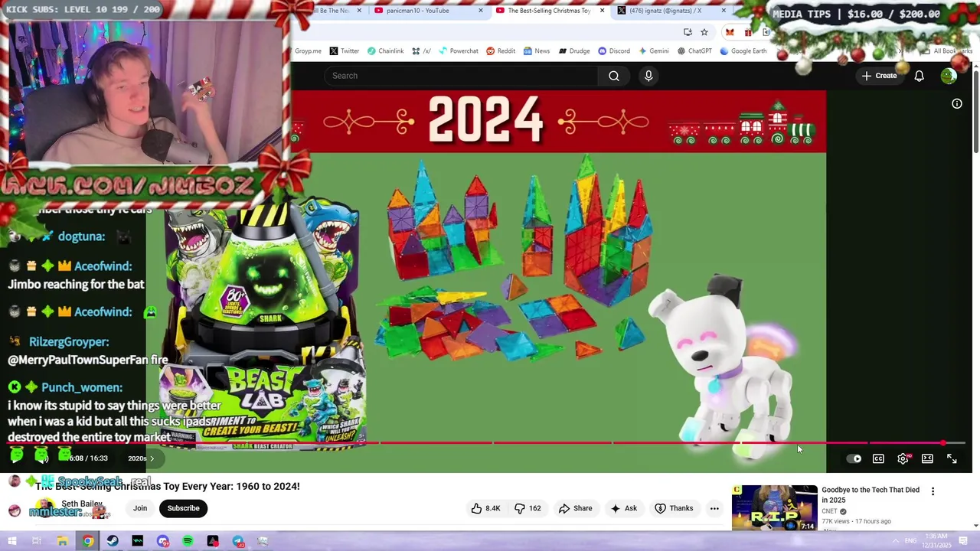Open YouTube notifications bell

click(919, 76)
